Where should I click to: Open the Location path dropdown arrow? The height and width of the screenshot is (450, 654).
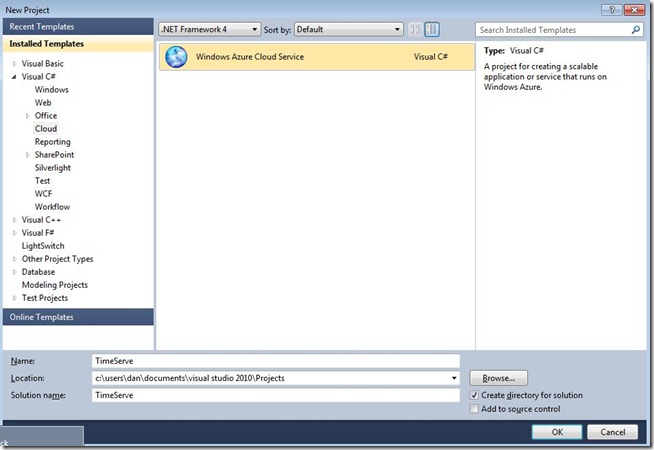pyautogui.click(x=454, y=378)
